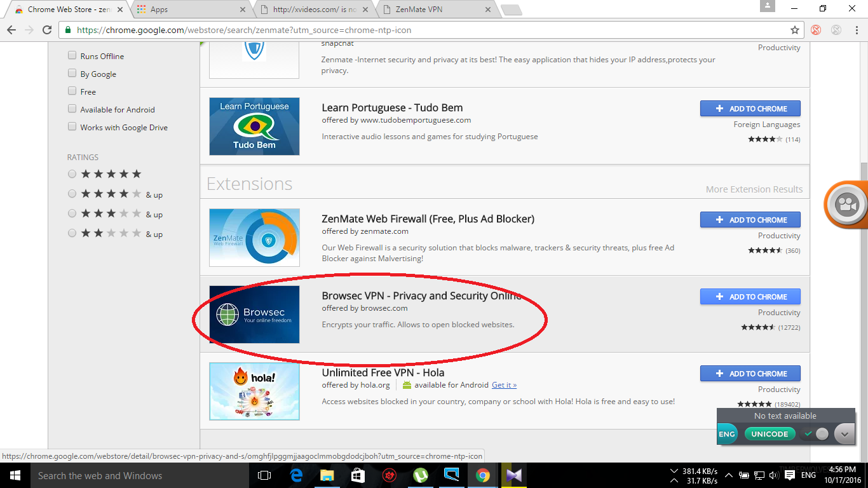Viewport: 868px width, 488px height.
Task: Switch to the Apps tab
Action: [191, 10]
